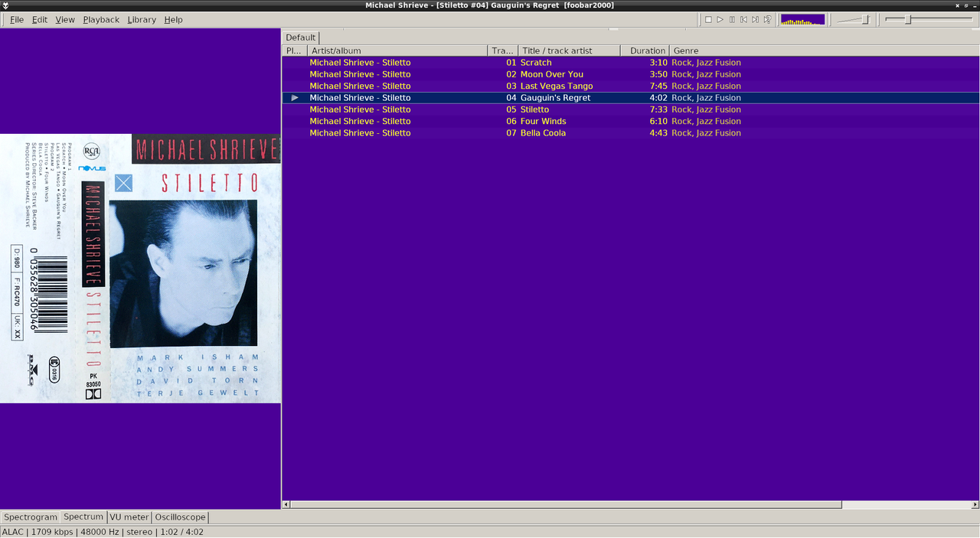Image resolution: width=980 pixels, height=538 pixels.
Task: Select track 04 Gauguin's Regret
Action: [631, 98]
